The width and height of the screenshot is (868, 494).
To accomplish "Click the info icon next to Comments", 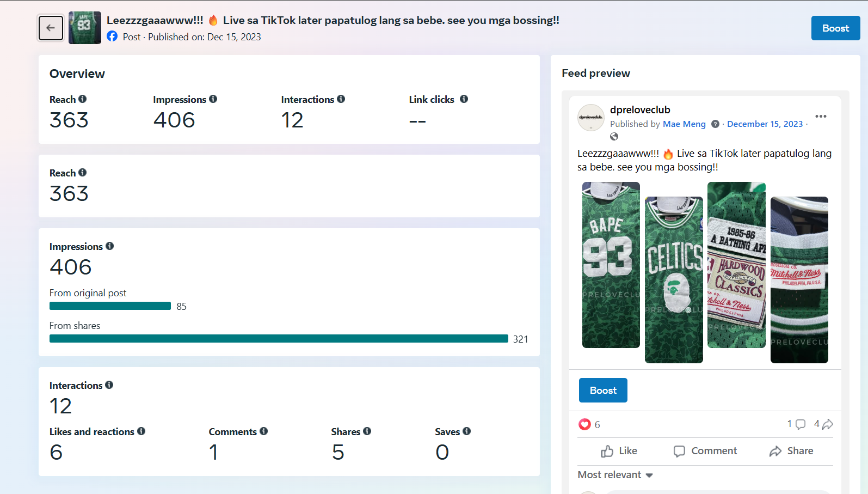I will point(264,431).
